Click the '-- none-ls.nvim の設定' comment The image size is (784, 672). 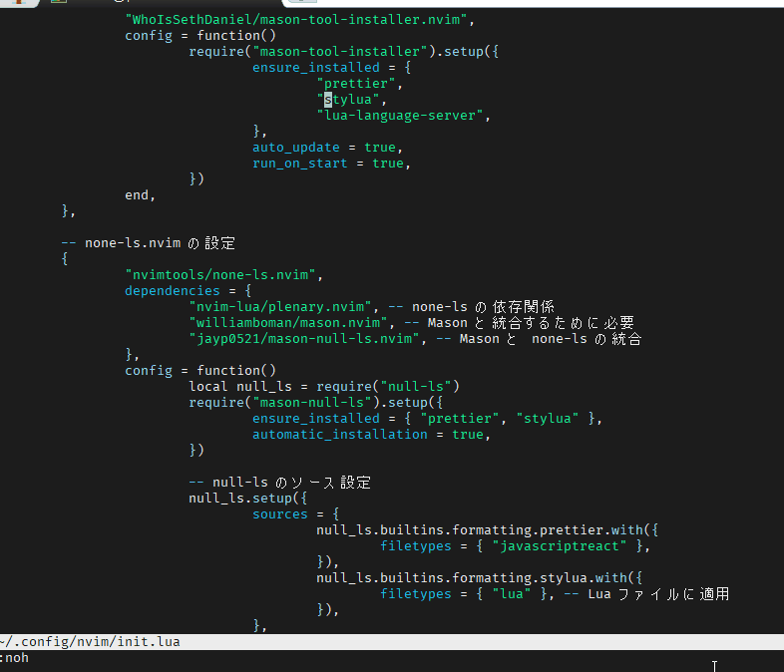[148, 243]
